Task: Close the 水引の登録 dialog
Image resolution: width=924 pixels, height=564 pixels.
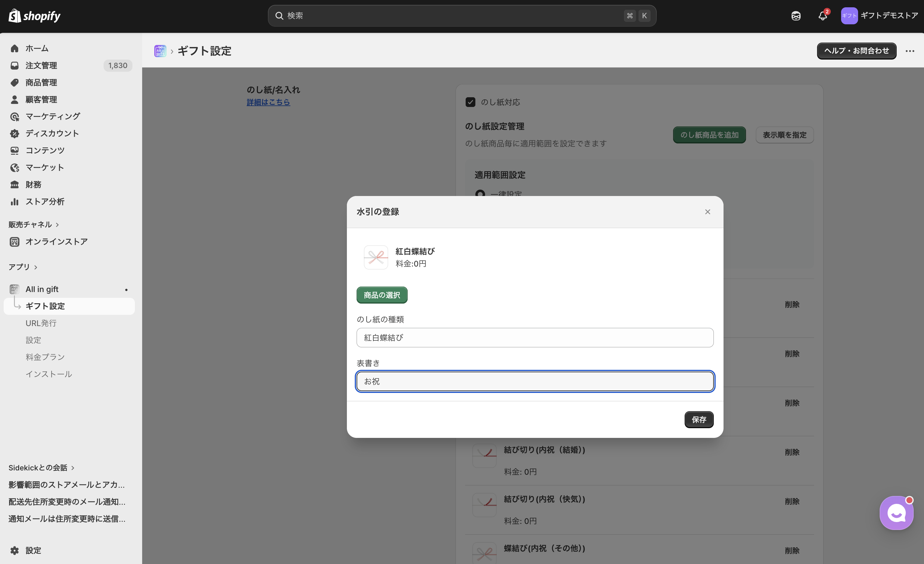Action: pyautogui.click(x=707, y=212)
